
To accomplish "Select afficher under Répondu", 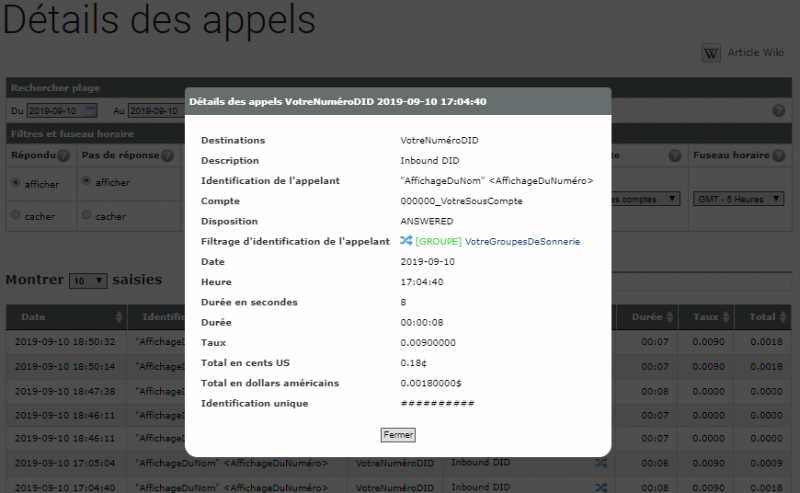I will click(16, 182).
